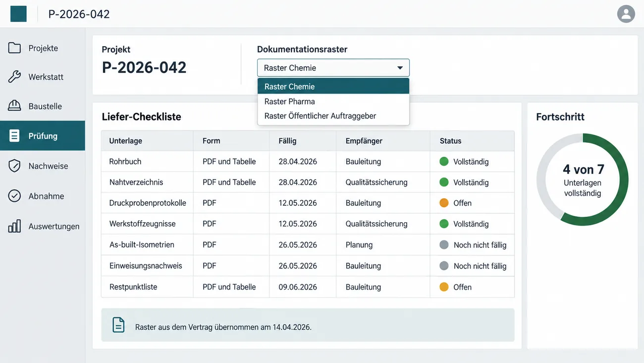Click the 12.05.2026 date for Druckprobenprotokolle
The image size is (644, 363).
[x=298, y=203]
